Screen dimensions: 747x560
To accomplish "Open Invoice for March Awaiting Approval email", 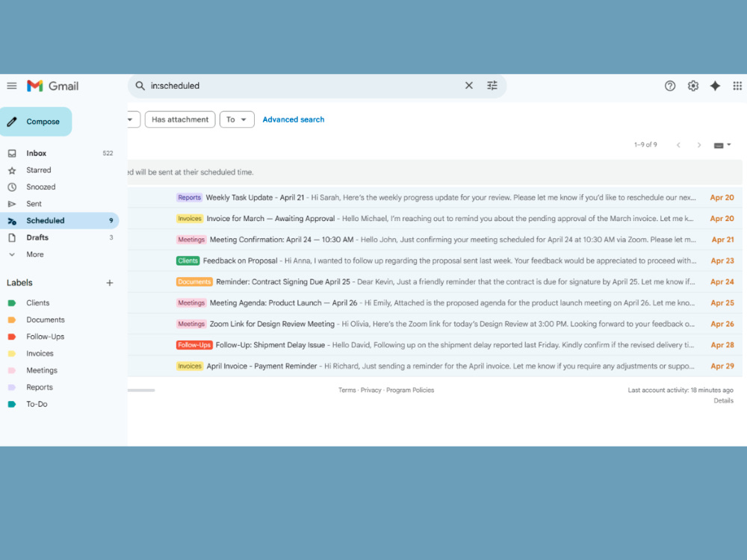I will point(435,219).
